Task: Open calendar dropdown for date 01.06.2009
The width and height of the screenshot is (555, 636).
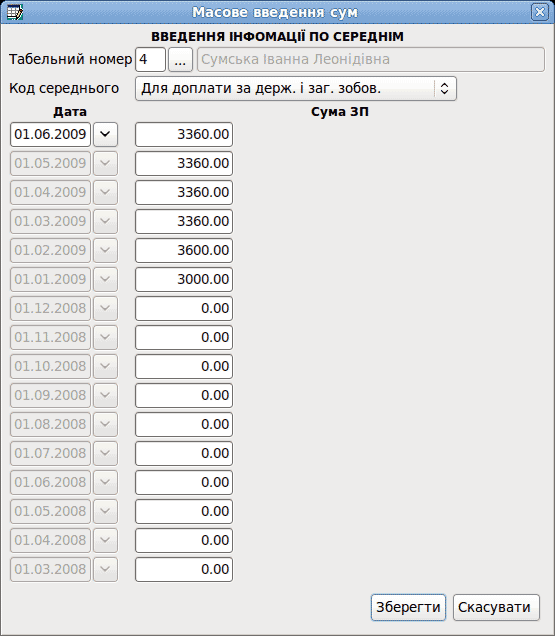Action: click(x=105, y=134)
